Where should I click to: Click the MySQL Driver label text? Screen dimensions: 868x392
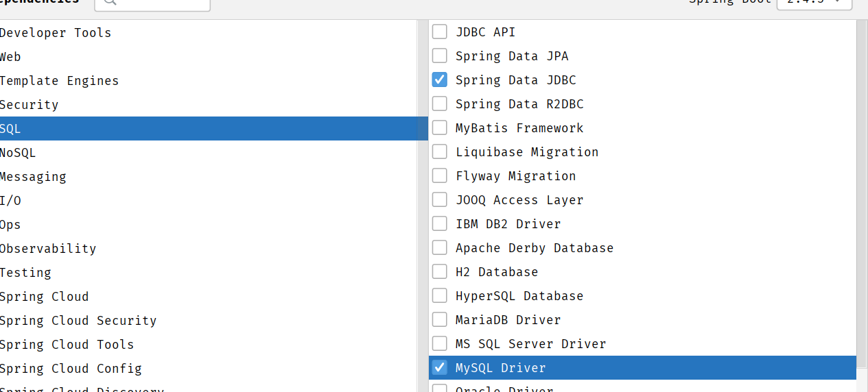coord(500,367)
